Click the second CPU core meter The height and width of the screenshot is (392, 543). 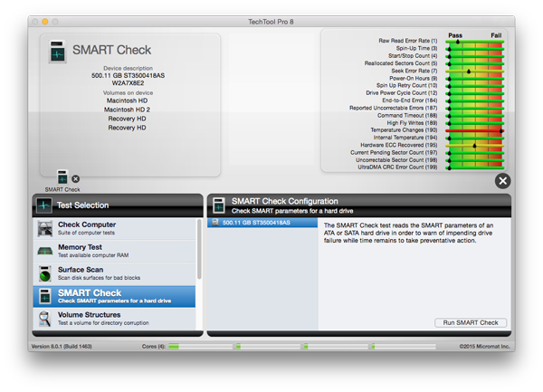pyautogui.click(x=268, y=347)
